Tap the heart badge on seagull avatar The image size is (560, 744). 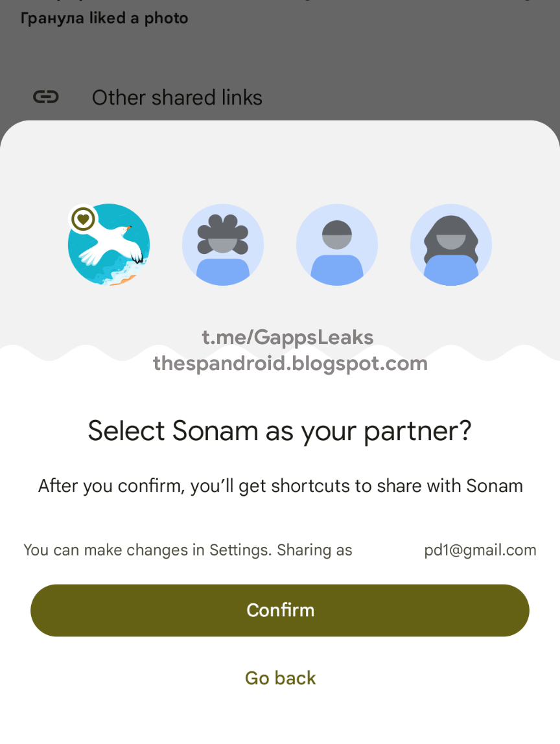click(x=83, y=219)
